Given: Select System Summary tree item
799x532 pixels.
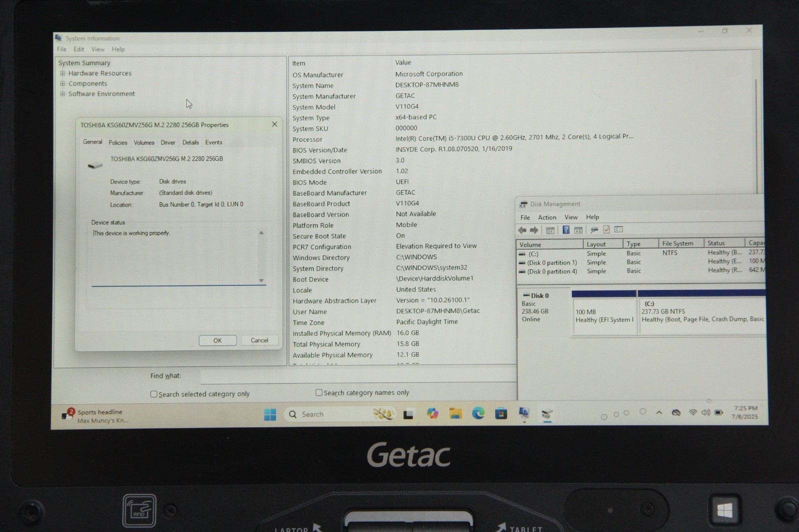Looking at the screenshot, I should (x=84, y=63).
